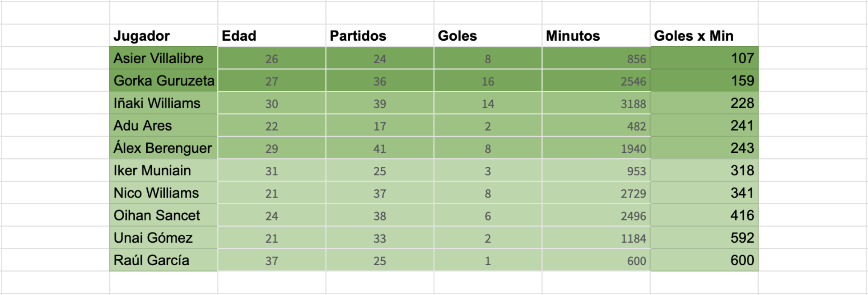Click the cell showing 592

[x=704, y=238]
